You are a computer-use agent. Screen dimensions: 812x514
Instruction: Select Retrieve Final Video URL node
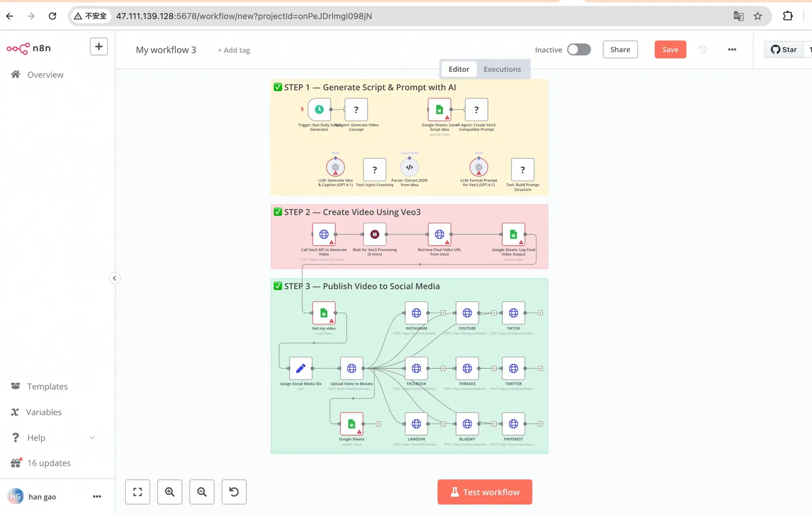[440, 234]
